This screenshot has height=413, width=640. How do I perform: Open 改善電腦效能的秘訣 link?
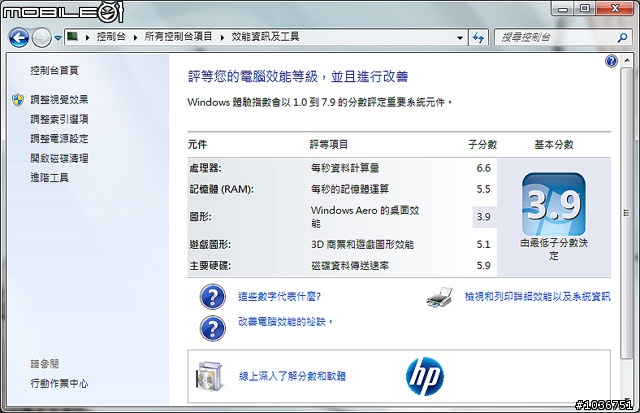click(285, 322)
